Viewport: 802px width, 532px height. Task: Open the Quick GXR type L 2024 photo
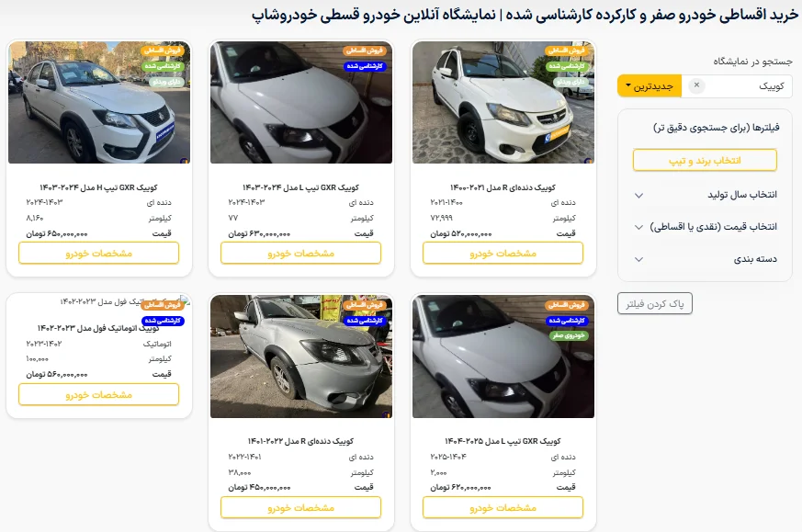301,102
